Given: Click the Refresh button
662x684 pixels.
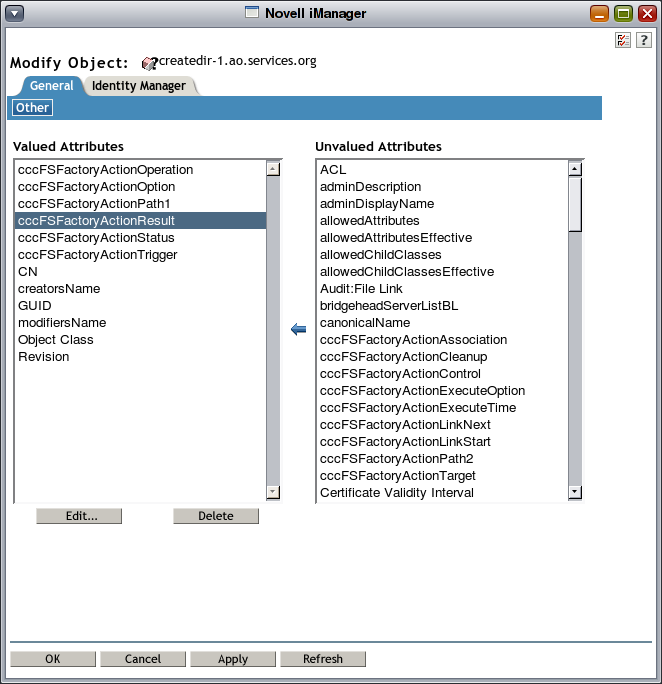Looking at the screenshot, I should coord(323,659).
